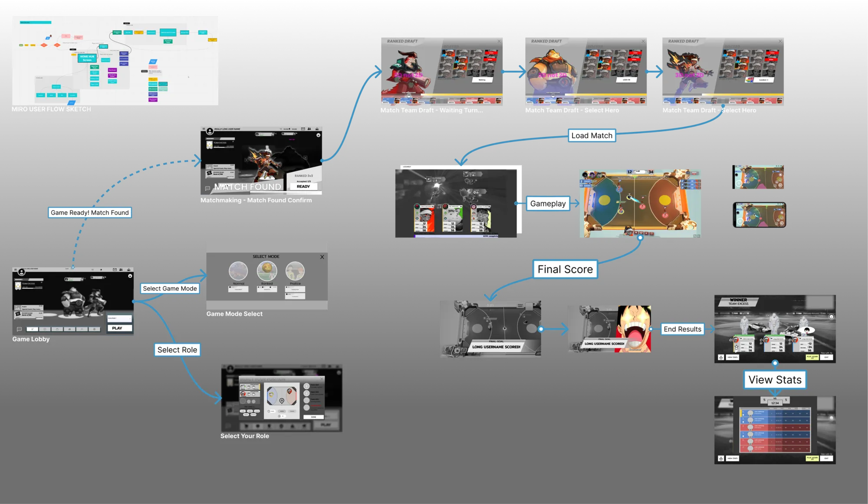Click 'Match Team Draft - Waiting Turn...' title

[431, 110]
